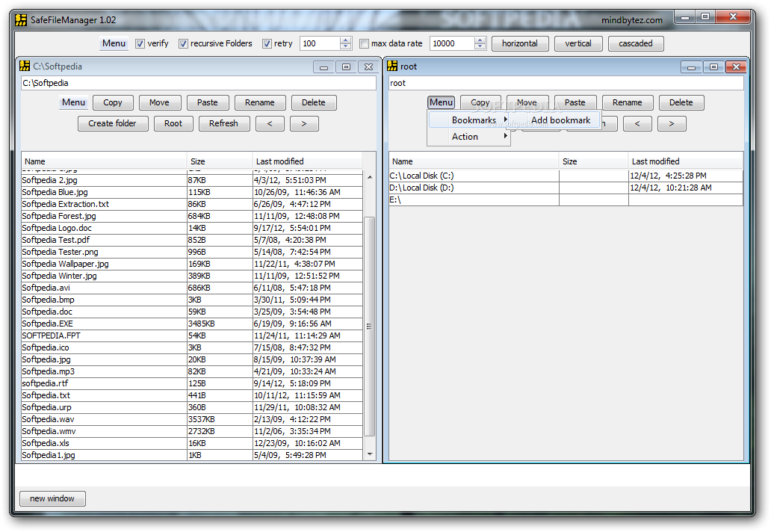This screenshot has width=771, height=532.
Task: Click Paste in the root window
Action: coord(575,102)
